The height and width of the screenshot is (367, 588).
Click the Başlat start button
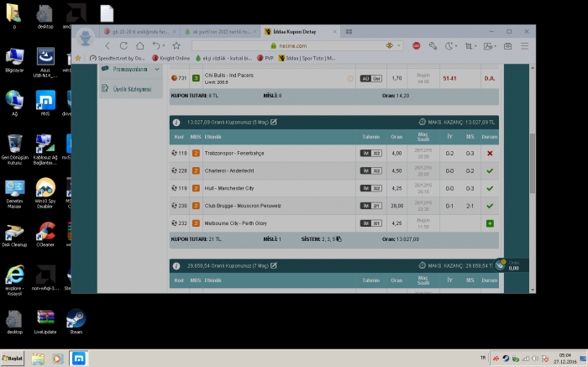click(13, 359)
